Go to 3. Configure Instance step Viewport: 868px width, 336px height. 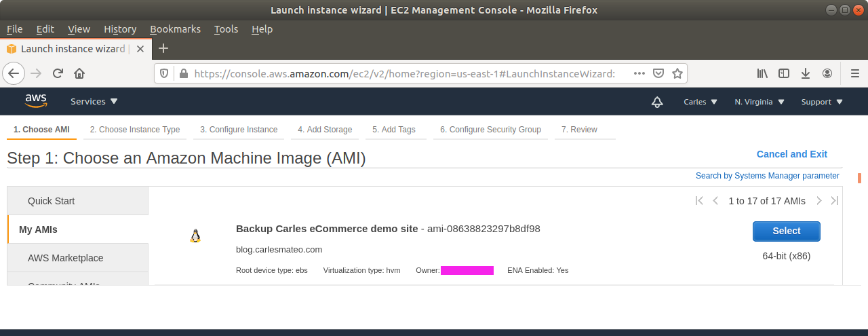(x=239, y=130)
